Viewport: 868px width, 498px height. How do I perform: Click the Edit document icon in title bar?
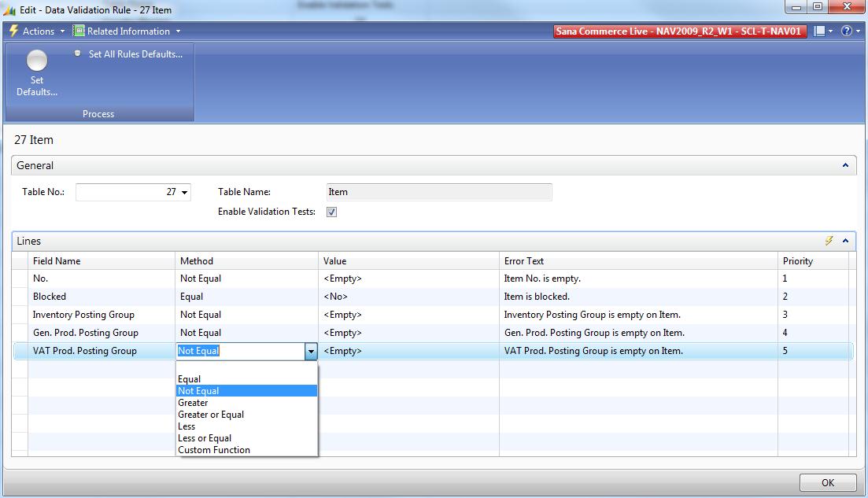(8, 9)
